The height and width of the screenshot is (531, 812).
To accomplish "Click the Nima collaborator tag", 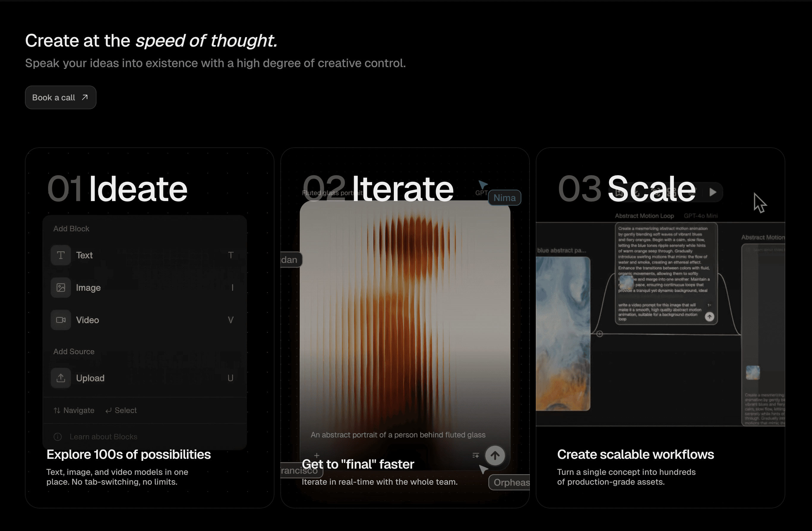I will click(x=504, y=198).
